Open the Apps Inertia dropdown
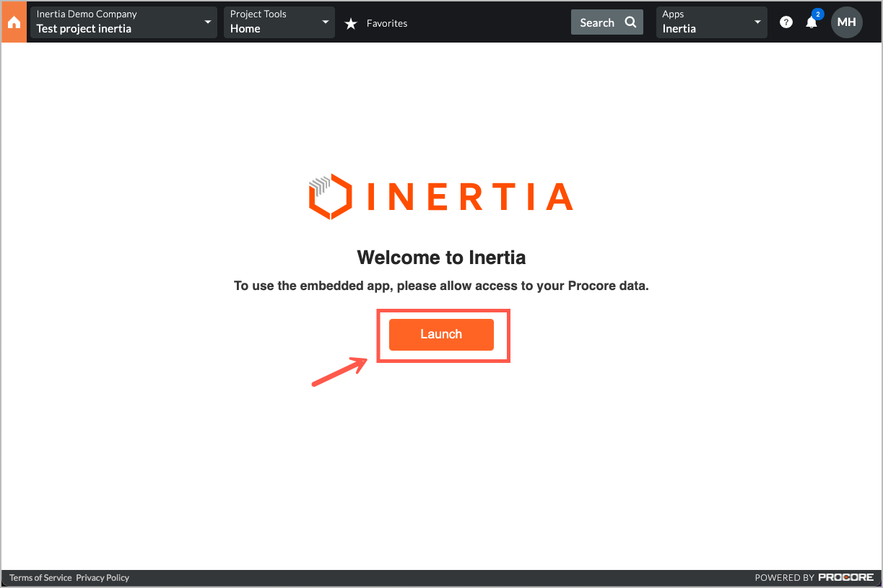The image size is (883, 588). (x=711, y=22)
